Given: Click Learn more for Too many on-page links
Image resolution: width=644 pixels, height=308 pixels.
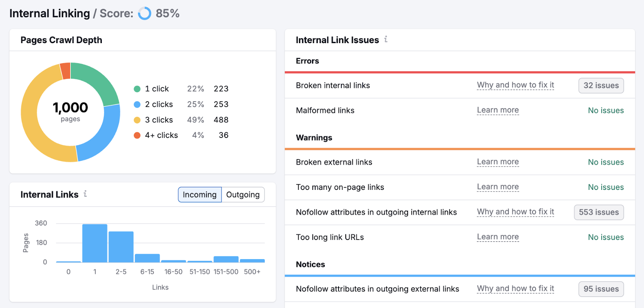Looking at the screenshot, I should (x=497, y=187).
